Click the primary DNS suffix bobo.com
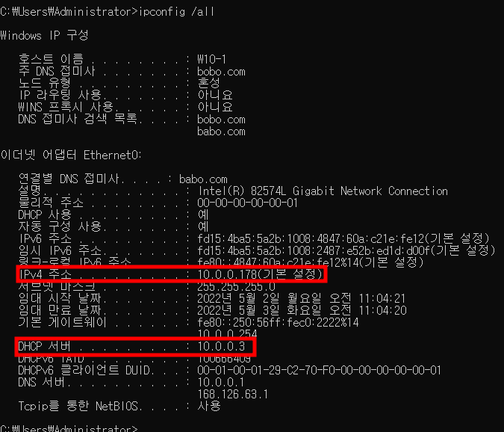 coord(221,72)
